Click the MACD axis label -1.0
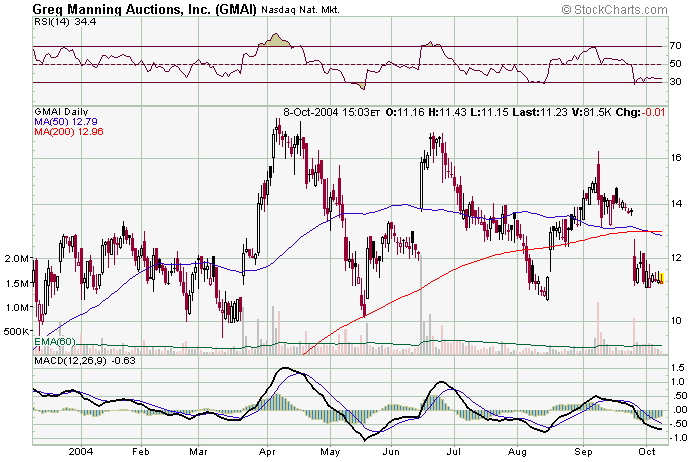 coord(677,438)
